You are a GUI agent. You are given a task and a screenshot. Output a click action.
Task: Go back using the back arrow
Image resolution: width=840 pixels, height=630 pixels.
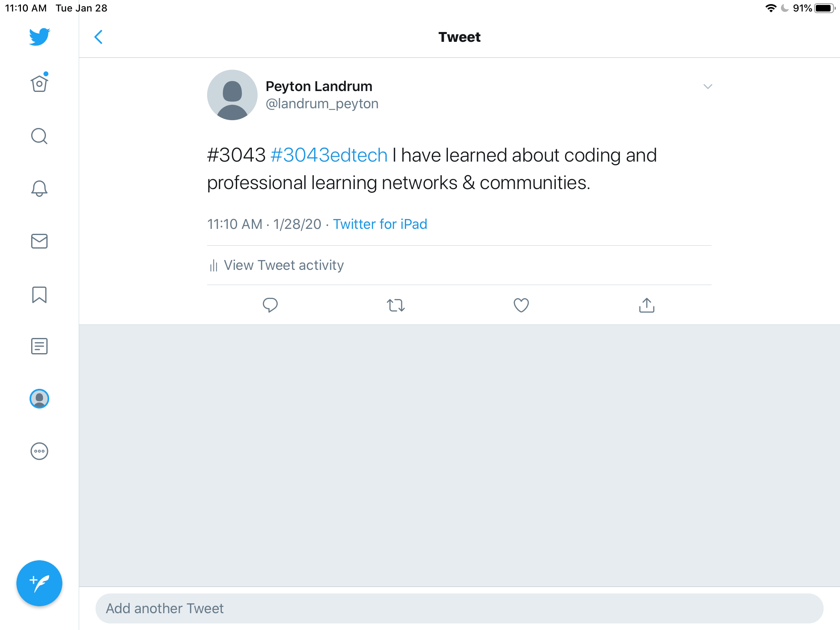click(98, 37)
